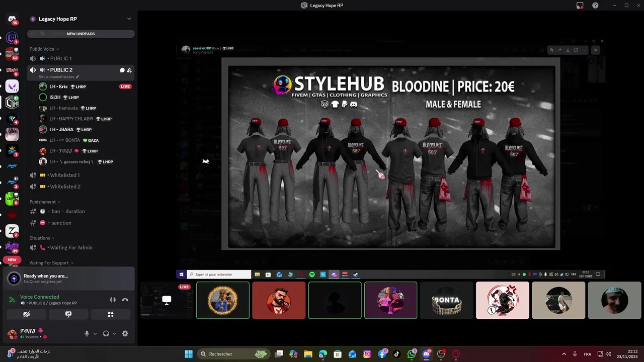
Task: Collapse the Punishement category
Action: [44, 202]
